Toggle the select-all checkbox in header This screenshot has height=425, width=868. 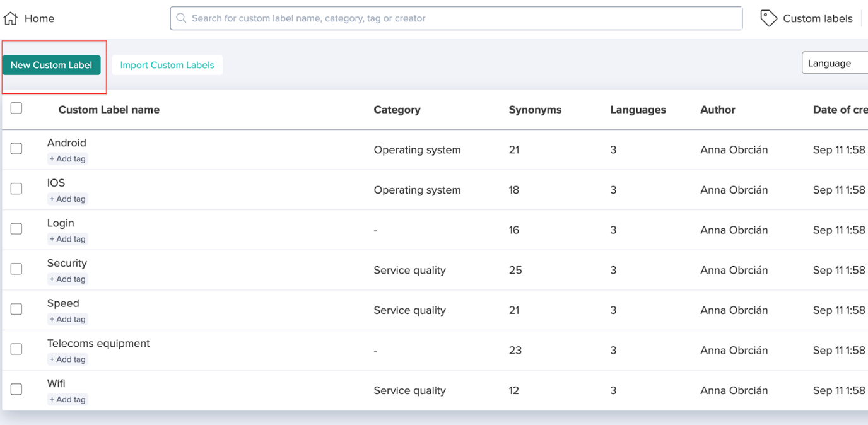click(16, 108)
